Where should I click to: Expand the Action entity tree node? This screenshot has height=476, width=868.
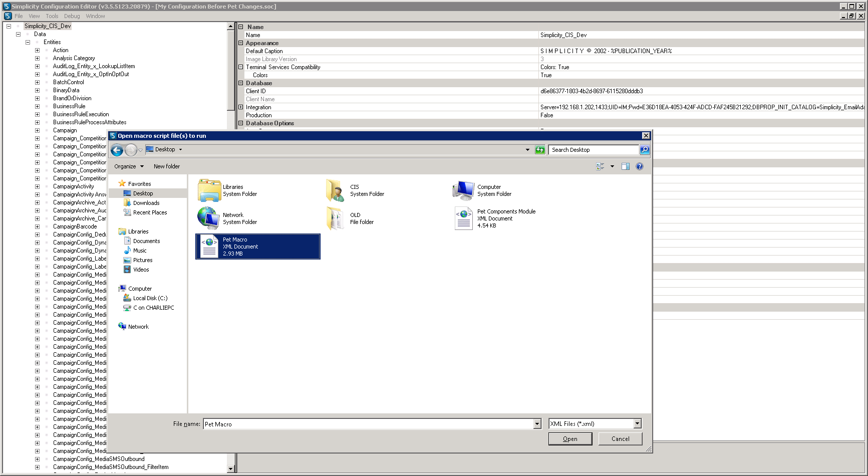tap(37, 50)
